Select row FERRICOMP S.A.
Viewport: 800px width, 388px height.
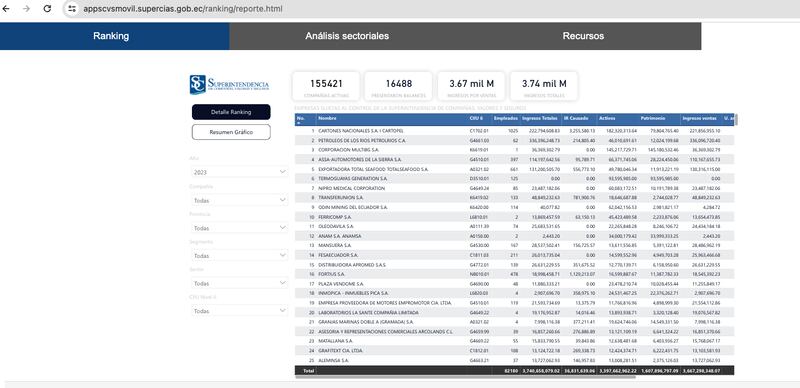[x=514, y=217]
